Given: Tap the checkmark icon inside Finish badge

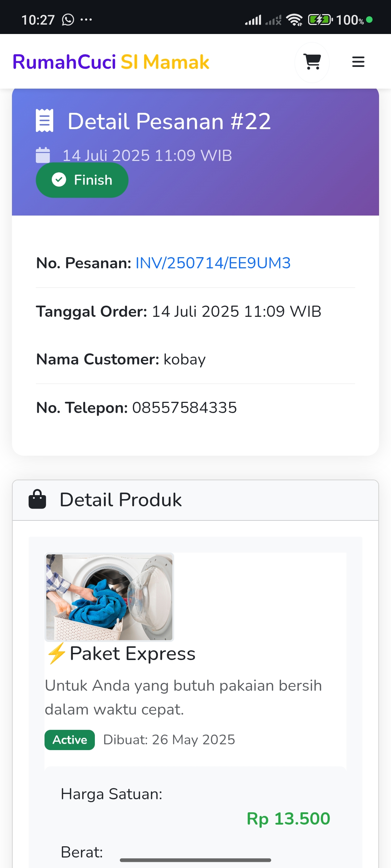Looking at the screenshot, I should [59, 180].
